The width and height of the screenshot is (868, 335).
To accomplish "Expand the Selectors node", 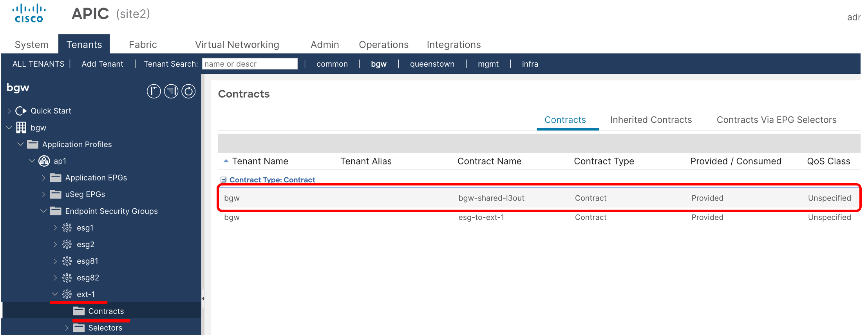I will (x=67, y=328).
